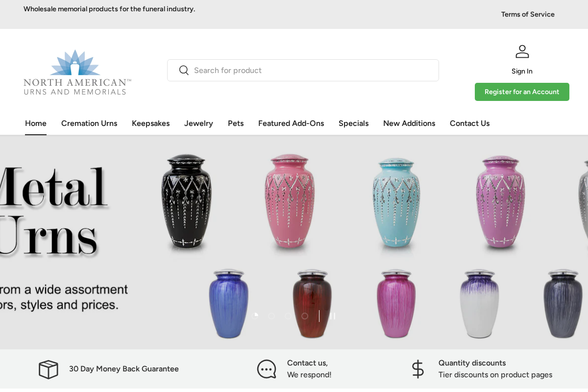
Task: Click the Search for product input field
Action: pyautogui.click(x=303, y=70)
